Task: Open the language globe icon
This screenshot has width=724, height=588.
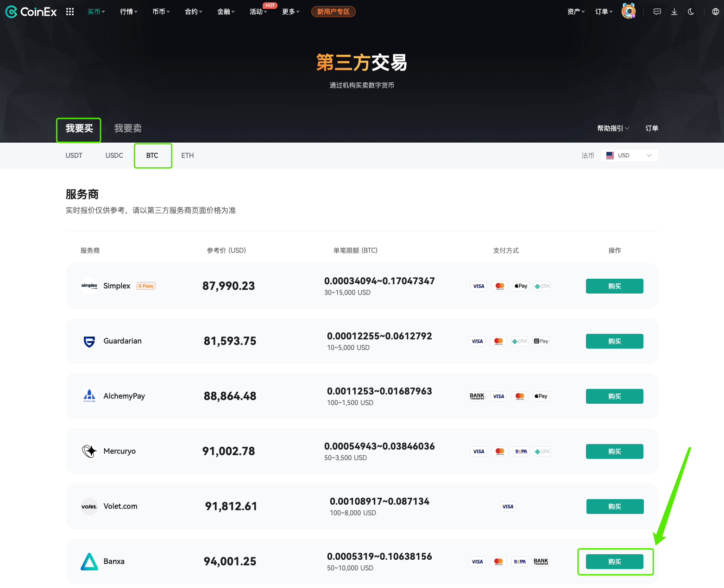Action: pos(715,12)
